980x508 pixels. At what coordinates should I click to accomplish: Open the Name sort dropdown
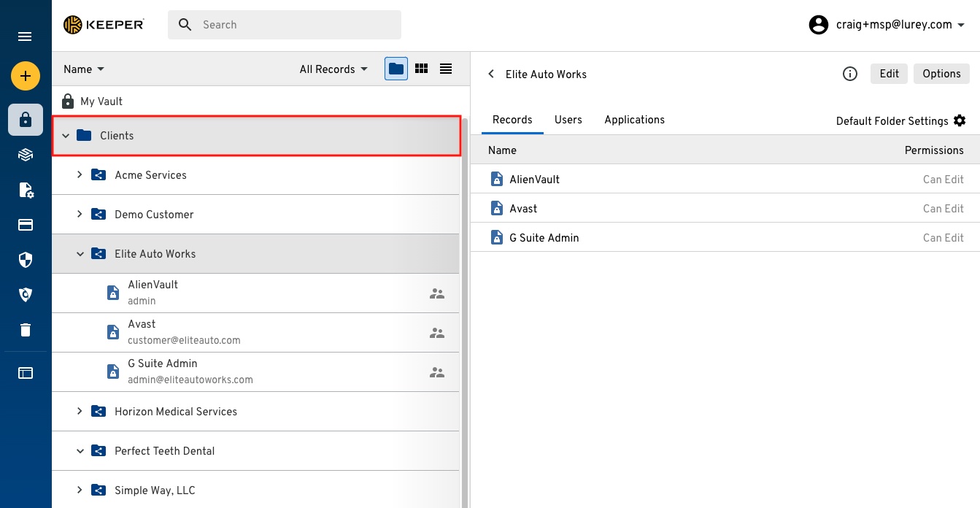coord(84,69)
